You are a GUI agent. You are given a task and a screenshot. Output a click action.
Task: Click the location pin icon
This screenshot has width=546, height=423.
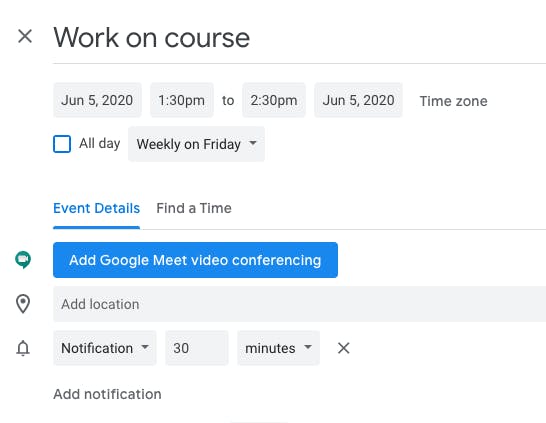click(23, 304)
